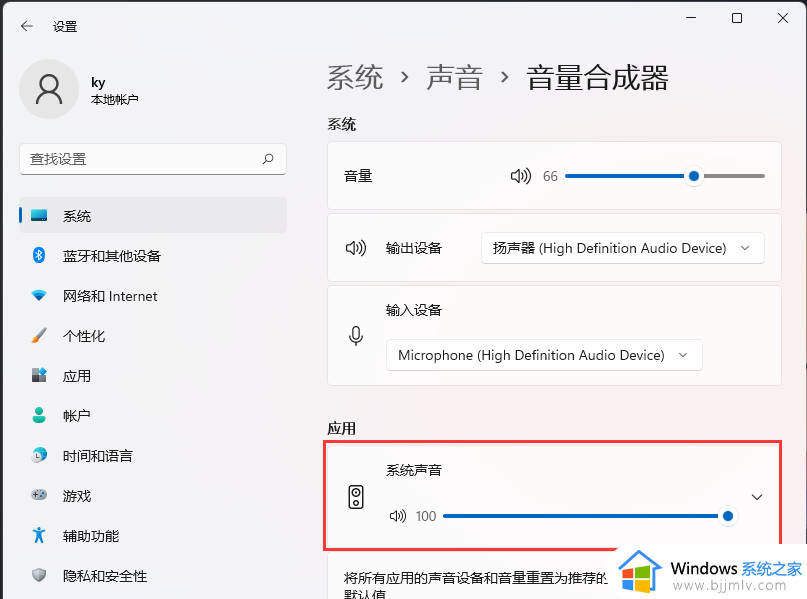807x599 pixels.
Task: Maximize the Settings window
Action: pyautogui.click(x=737, y=18)
